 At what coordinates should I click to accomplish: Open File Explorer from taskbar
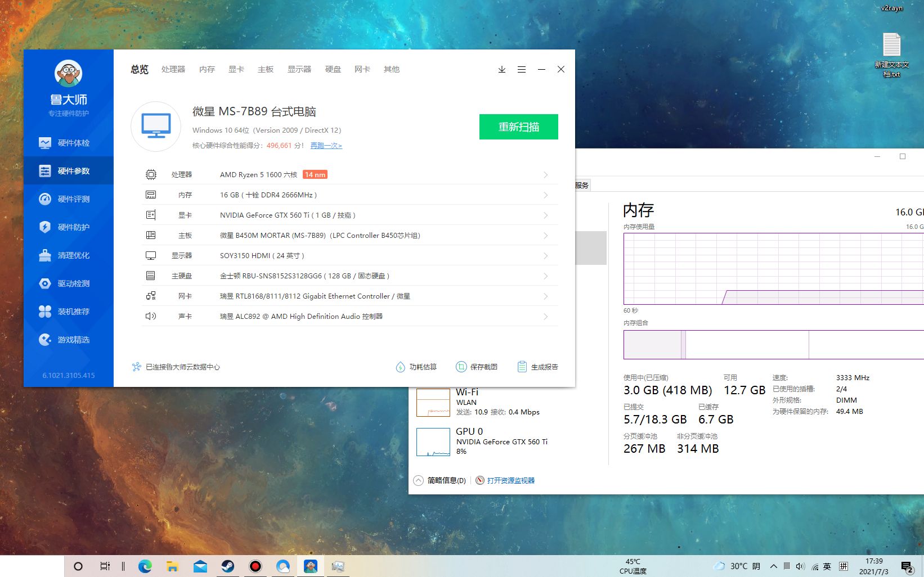172,566
